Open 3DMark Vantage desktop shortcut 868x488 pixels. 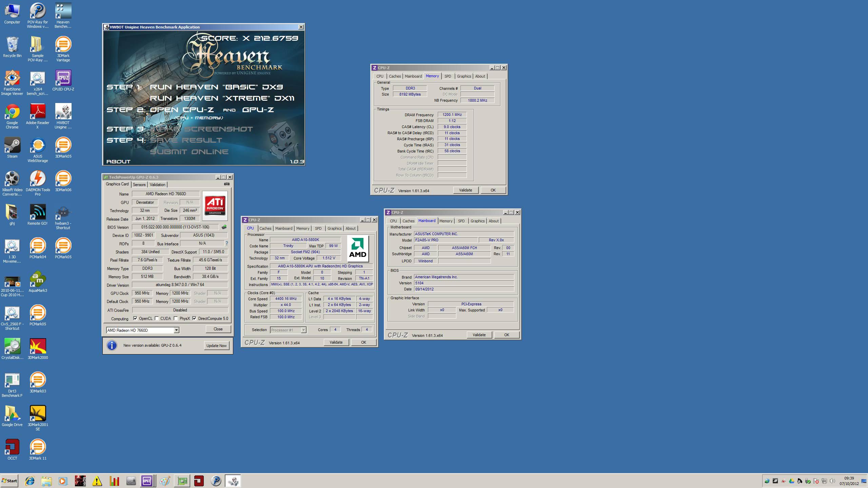[63, 49]
